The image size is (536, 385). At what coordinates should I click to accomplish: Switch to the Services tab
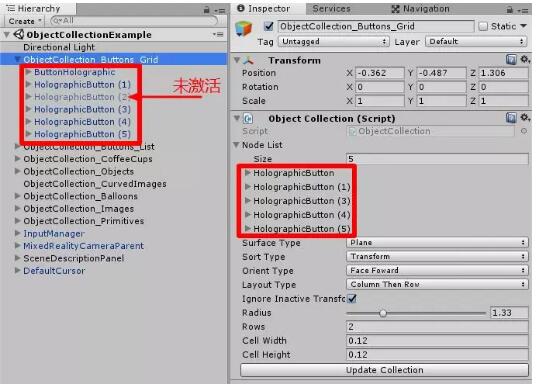pyautogui.click(x=331, y=9)
